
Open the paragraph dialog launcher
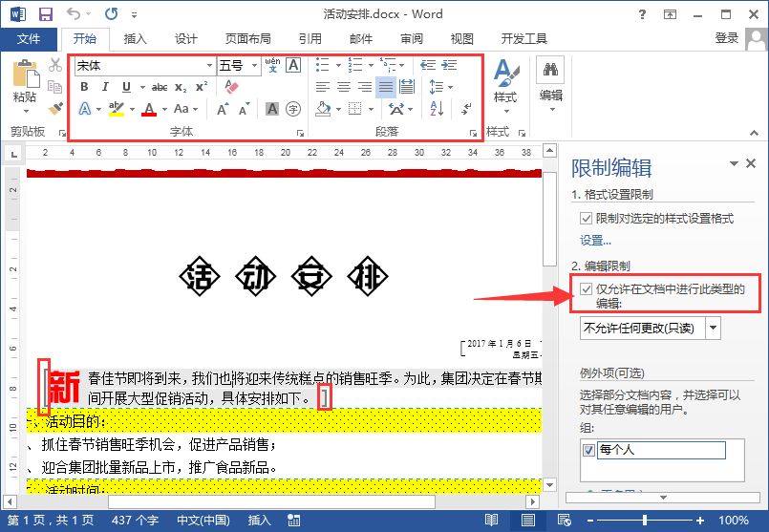click(473, 133)
